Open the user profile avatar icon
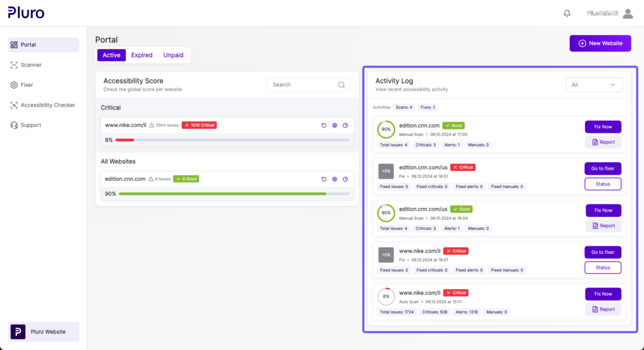The height and width of the screenshot is (350, 644). click(x=627, y=13)
